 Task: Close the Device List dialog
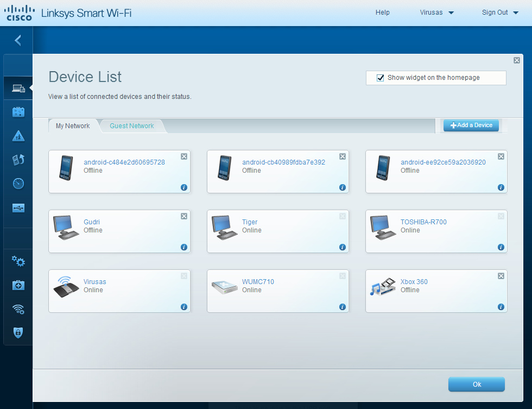pyautogui.click(x=517, y=60)
